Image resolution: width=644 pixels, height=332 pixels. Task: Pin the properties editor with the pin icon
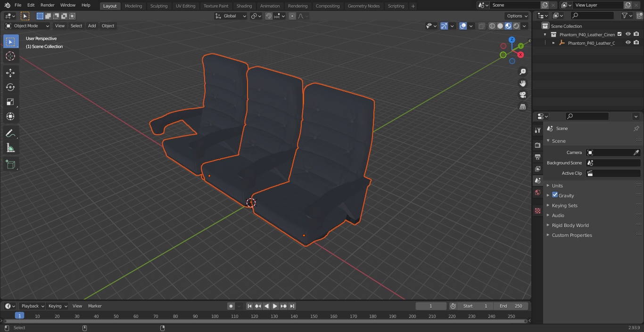pyautogui.click(x=636, y=129)
